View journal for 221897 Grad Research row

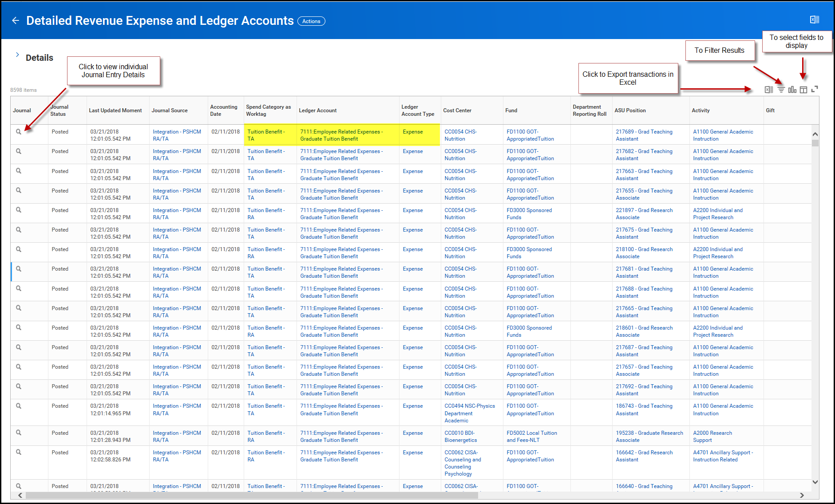pyautogui.click(x=19, y=210)
